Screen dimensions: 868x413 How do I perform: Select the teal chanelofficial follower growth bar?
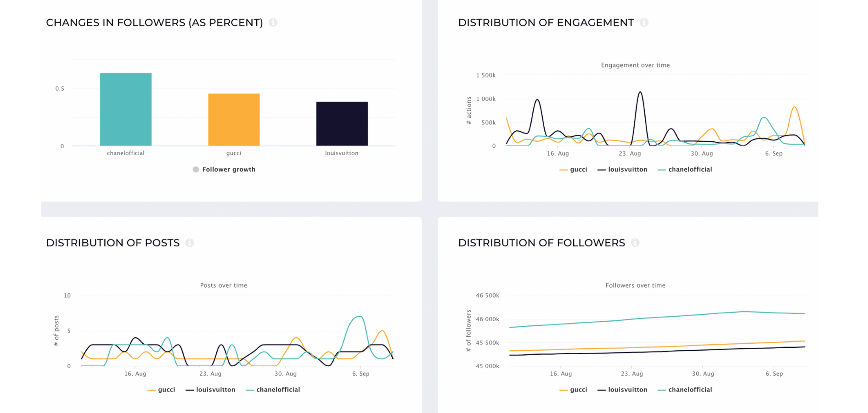point(126,109)
